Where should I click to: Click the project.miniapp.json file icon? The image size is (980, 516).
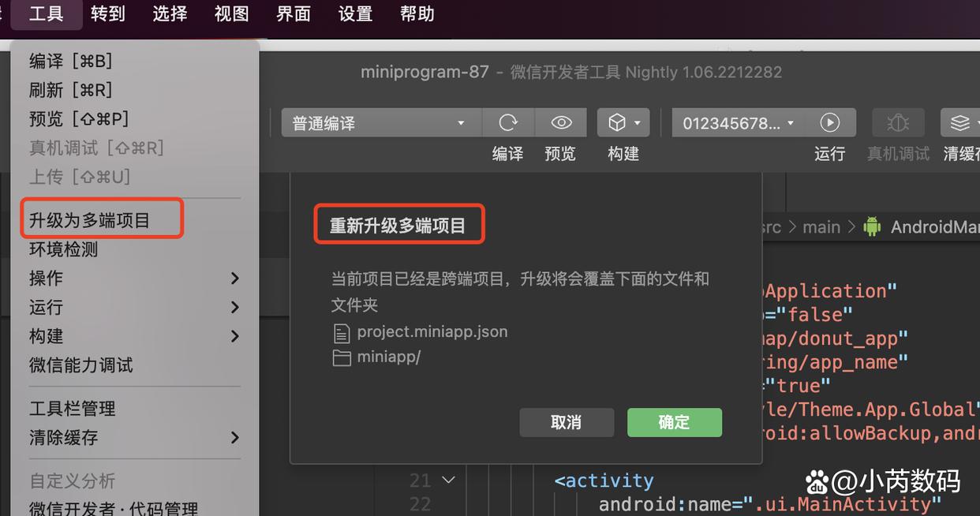pos(341,332)
